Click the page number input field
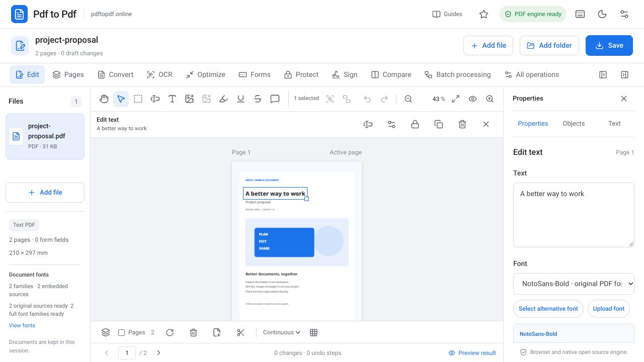This screenshot has height=362, width=644. click(127, 353)
